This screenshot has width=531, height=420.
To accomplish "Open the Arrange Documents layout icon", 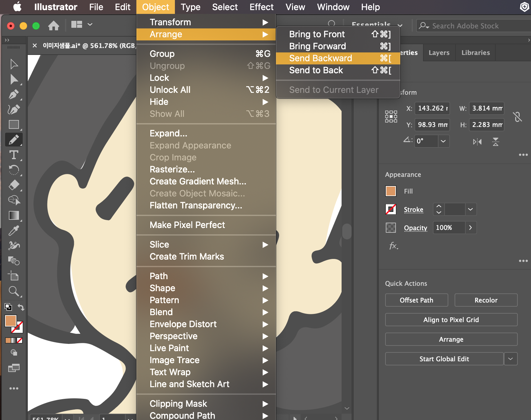I will click(77, 24).
